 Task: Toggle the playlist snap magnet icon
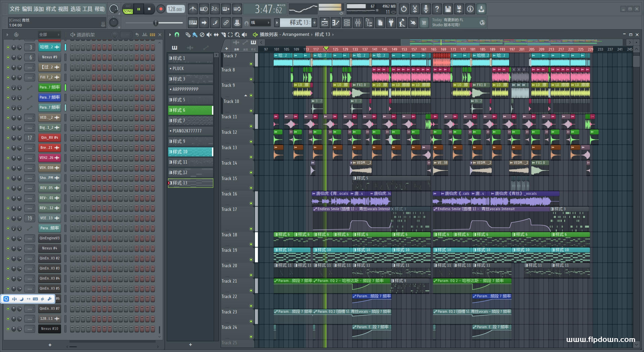(177, 35)
